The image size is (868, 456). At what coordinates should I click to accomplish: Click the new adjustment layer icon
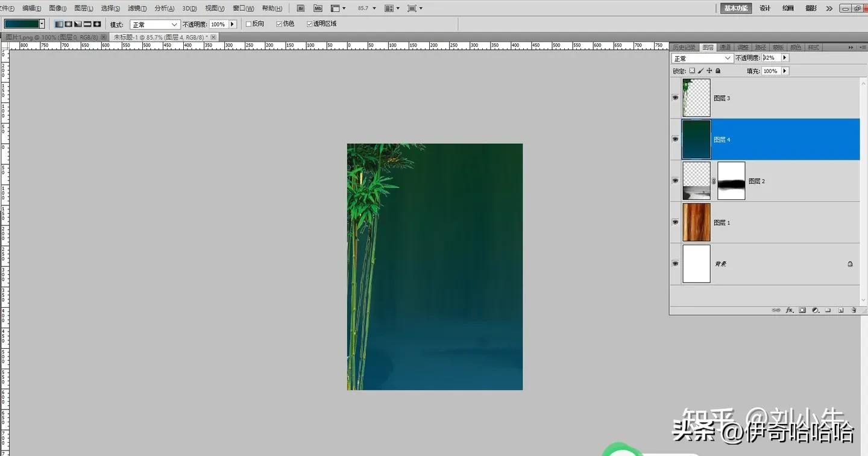click(x=815, y=310)
